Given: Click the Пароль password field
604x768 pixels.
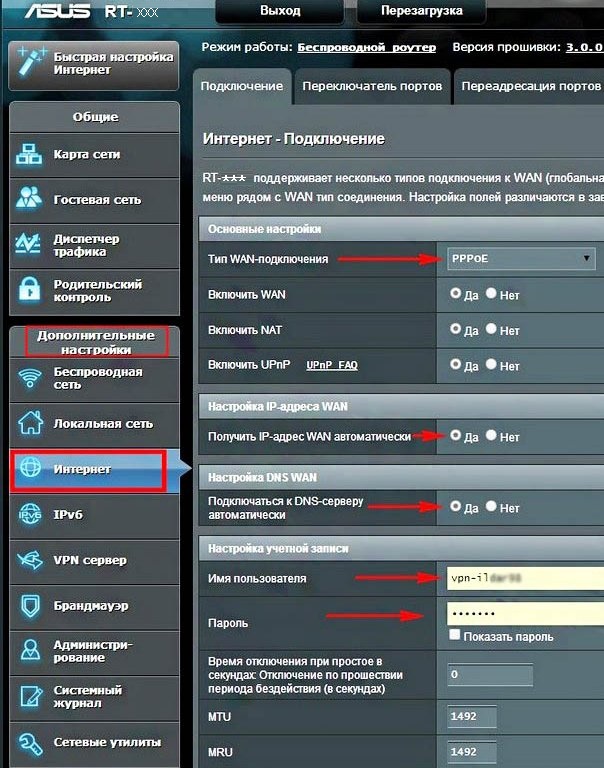Looking at the screenshot, I should (x=525, y=613).
